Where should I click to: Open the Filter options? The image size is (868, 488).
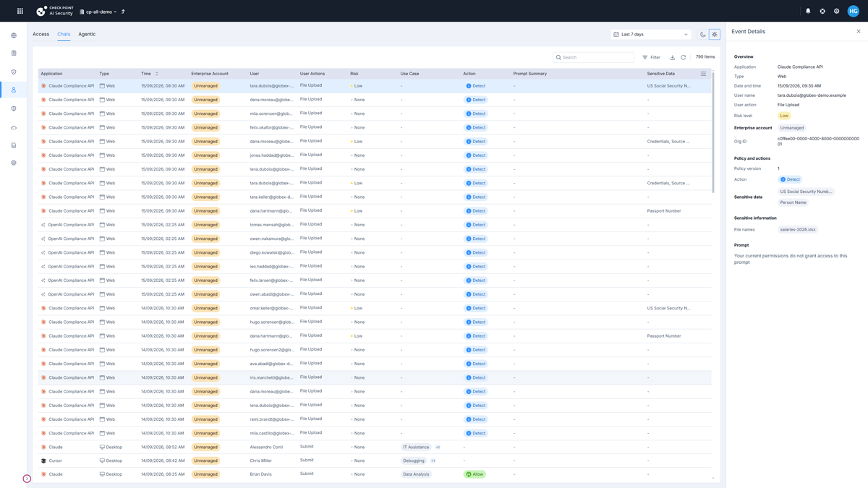tap(651, 57)
